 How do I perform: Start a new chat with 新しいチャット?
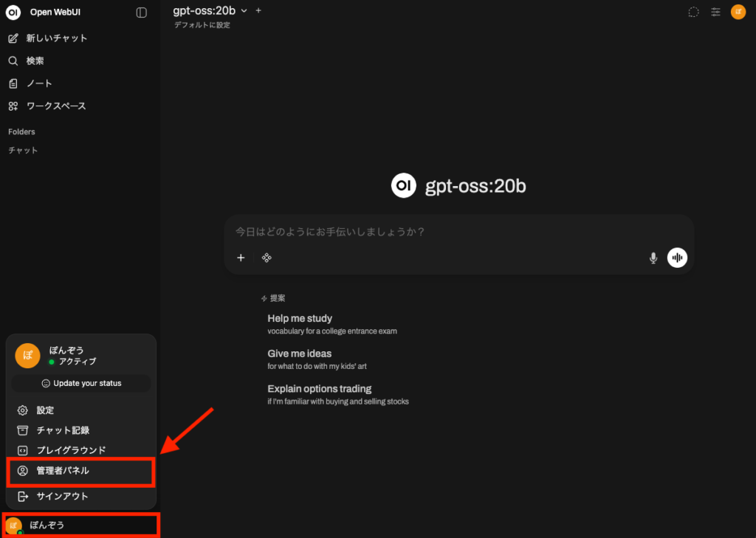tap(56, 38)
